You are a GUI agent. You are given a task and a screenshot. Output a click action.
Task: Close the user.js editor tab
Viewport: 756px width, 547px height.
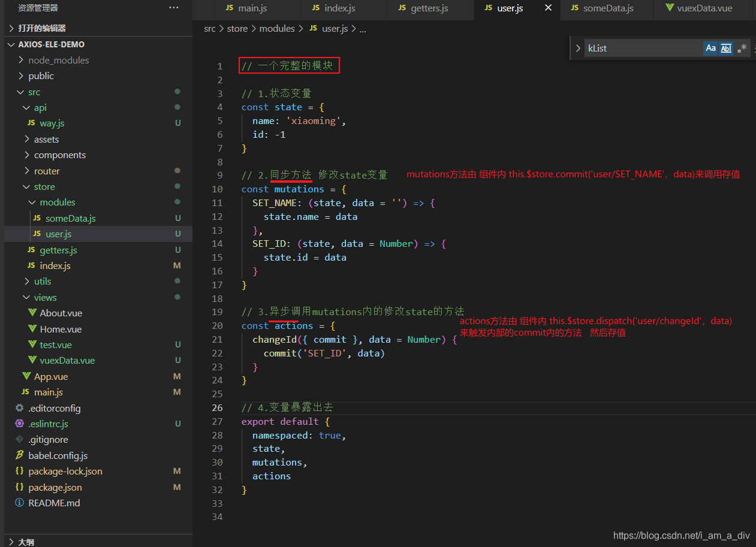[x=548, y=8]
